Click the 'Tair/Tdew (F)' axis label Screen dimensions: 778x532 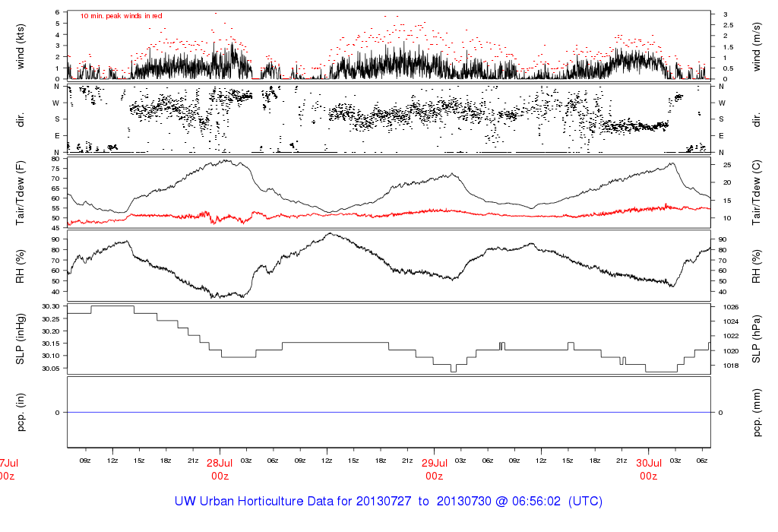[21, 192]
